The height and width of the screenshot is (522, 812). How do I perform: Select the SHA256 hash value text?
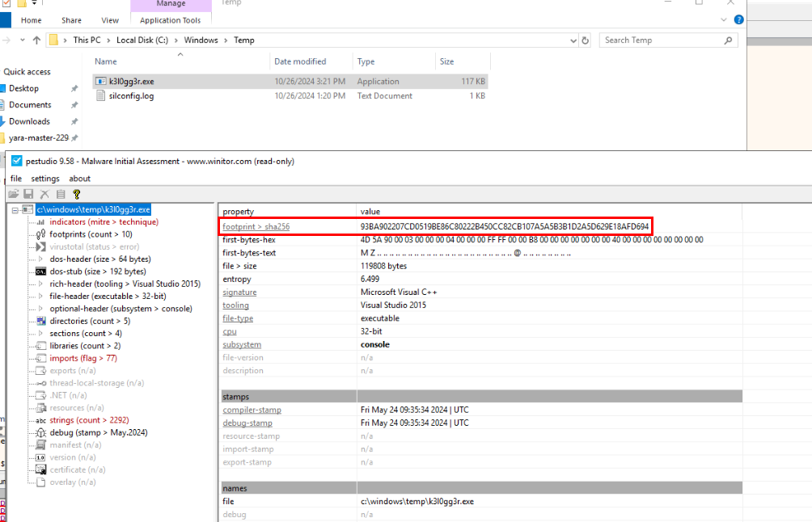click(505, 226)
